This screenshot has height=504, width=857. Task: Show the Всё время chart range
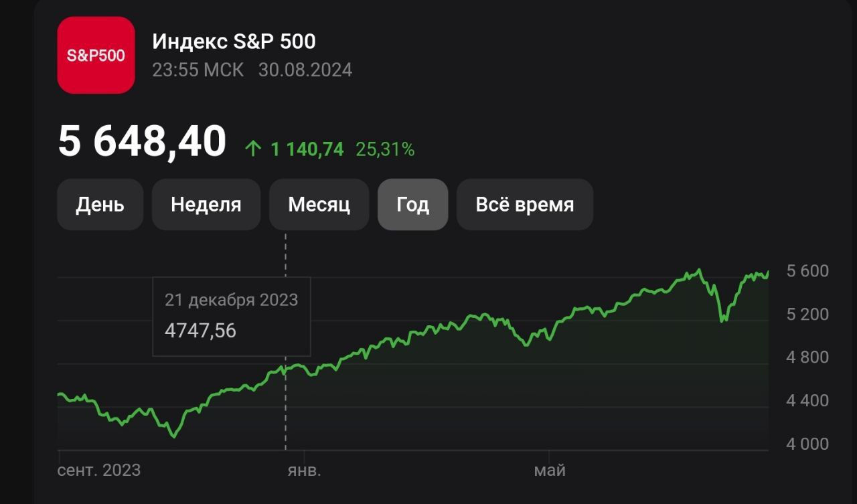[x=524, y=204]
